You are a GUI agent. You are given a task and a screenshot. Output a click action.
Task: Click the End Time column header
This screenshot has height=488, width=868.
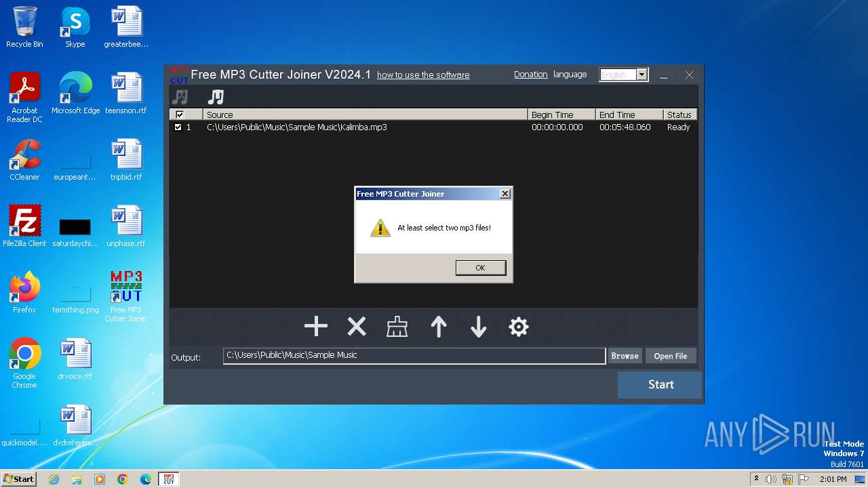coord(629,115)
